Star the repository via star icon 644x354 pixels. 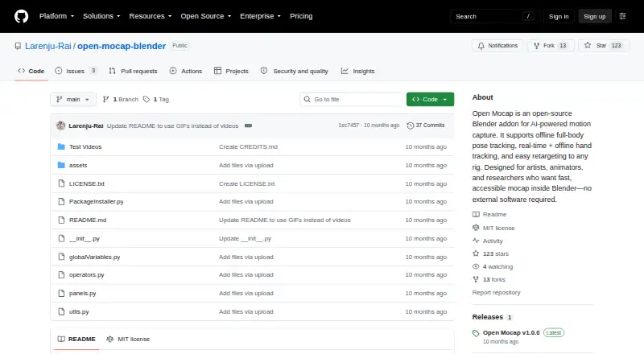pyautogui.click(x=588, y=45)
